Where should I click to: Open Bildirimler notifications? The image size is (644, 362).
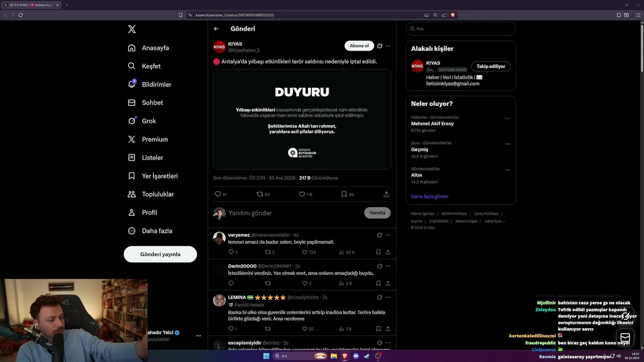click(x=149, y=84)
